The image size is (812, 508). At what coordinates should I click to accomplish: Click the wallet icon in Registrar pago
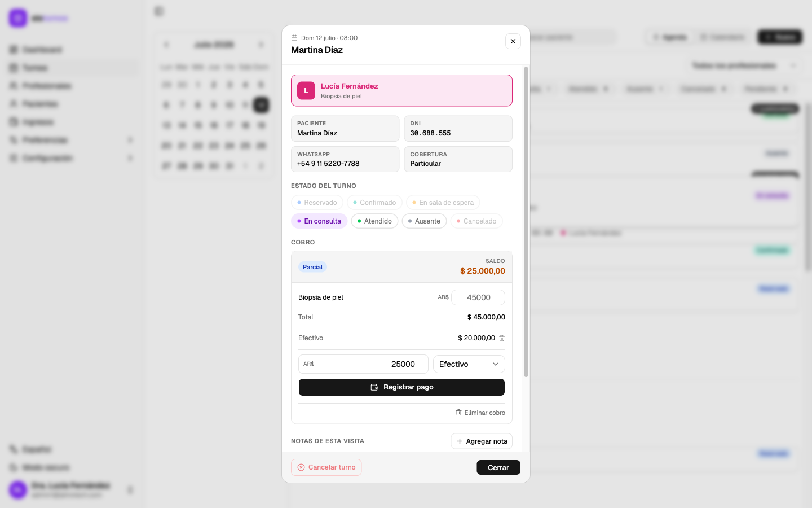coord(374,387)
